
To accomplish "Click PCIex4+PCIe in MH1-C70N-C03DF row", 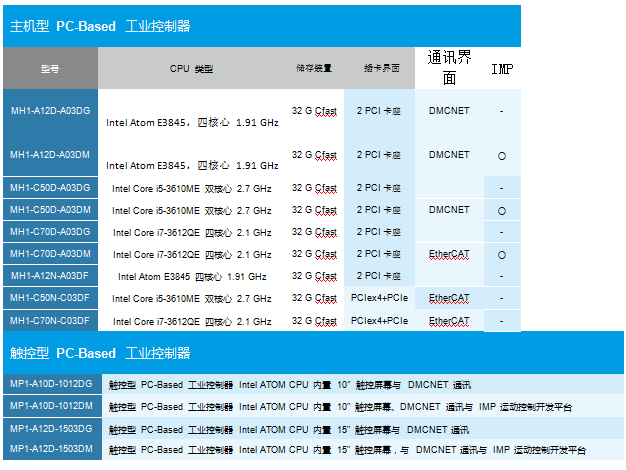I will click(x=379, y=321).
